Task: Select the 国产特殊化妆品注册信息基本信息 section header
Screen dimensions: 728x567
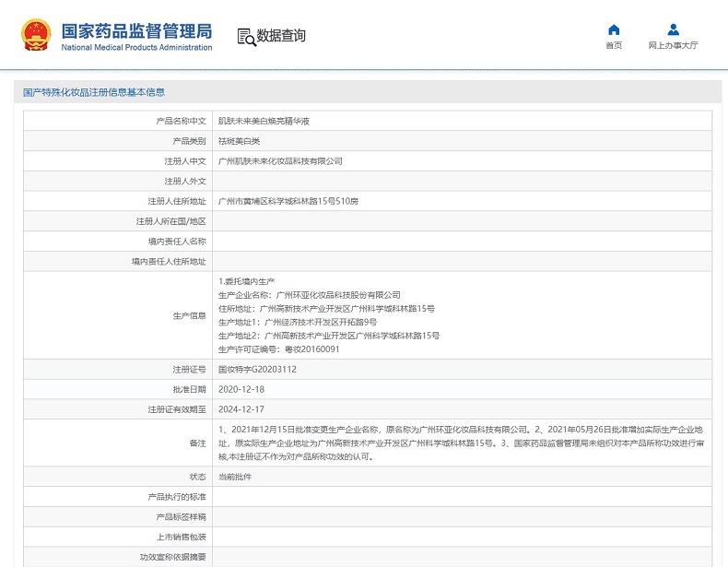Action: click(x=94, y=92)
